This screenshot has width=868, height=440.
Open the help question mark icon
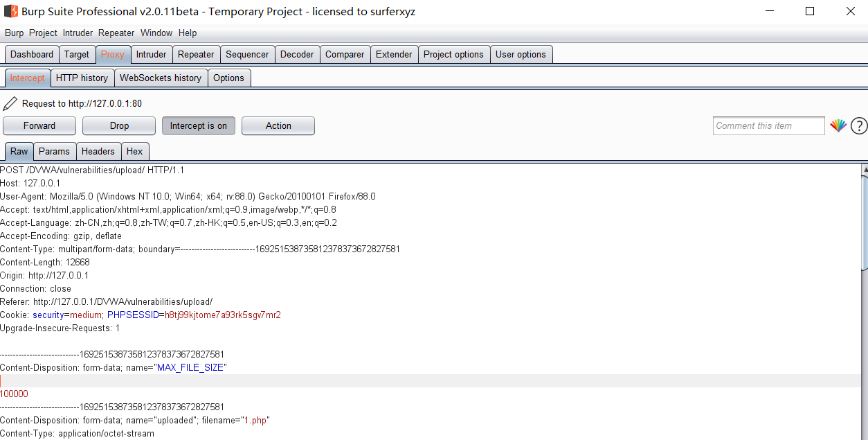tap(859, 125)
